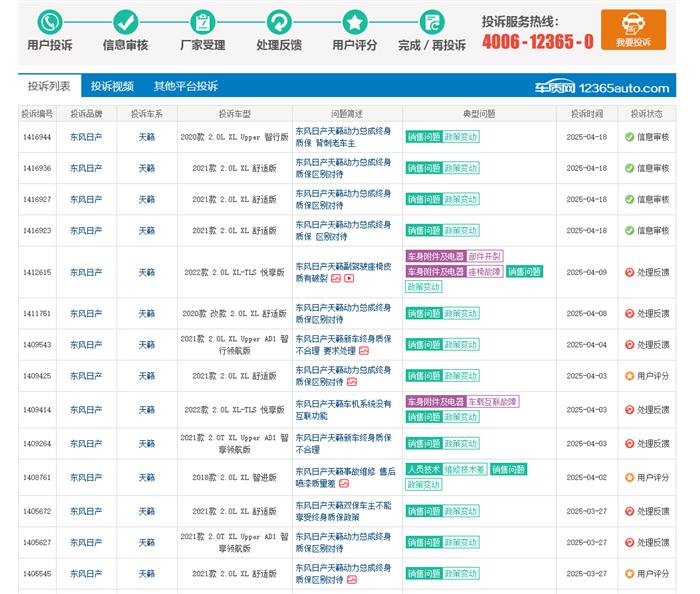Image resolution: width=700 pixels, height=594 pixels.
Task: Click the 用户投诉 phone step icon
Action: (x=50, y=22)
